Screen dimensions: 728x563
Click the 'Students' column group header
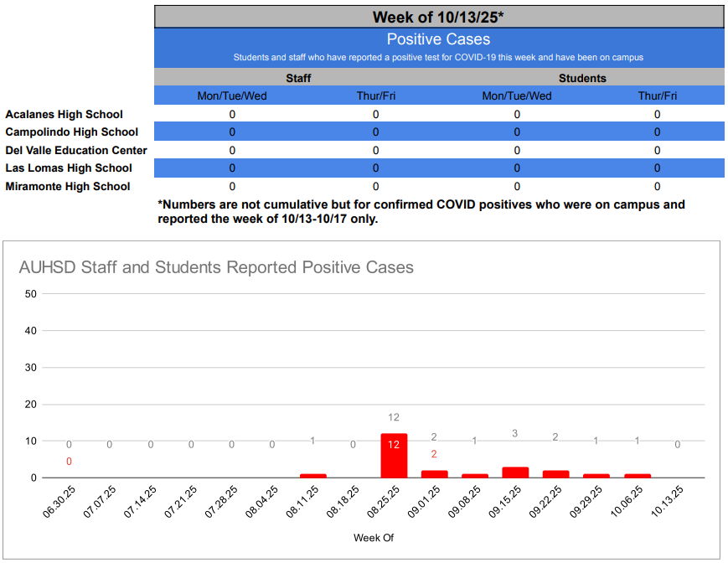tap(582, 78)
